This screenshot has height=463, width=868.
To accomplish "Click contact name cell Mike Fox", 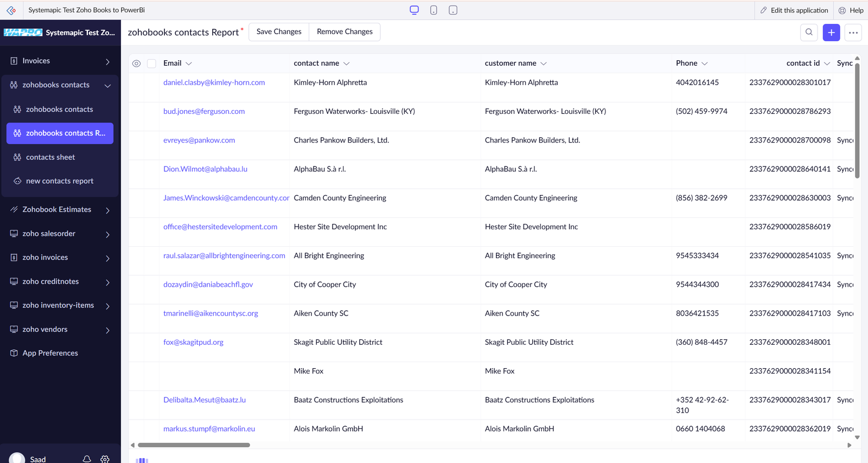I will [x=309, y=371].
